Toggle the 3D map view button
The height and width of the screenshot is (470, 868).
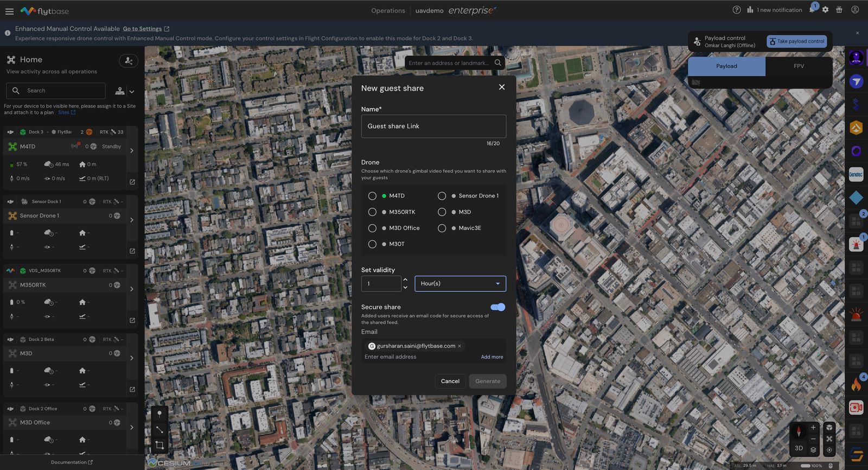[799, 448]
